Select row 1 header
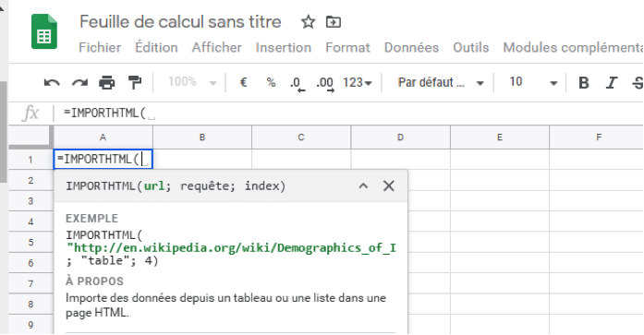644x335 pixels. 30,160
